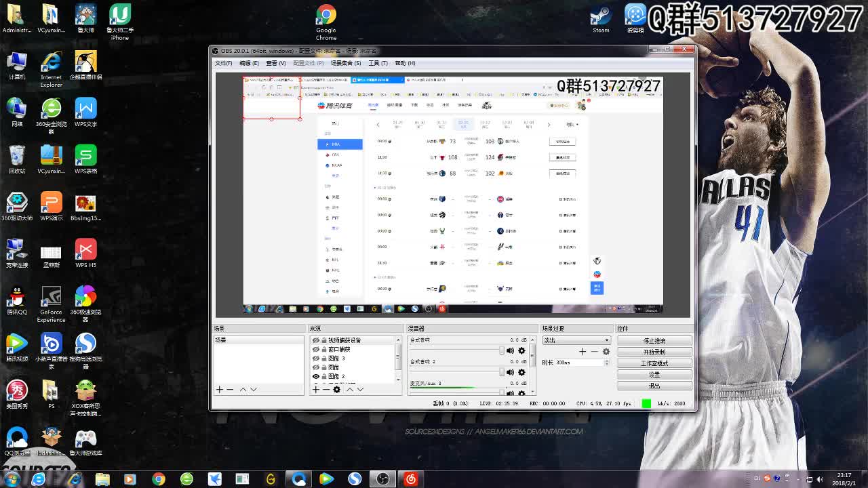The image size is (868, 488).
Task: Click the 台式音响 volume slider handle
Action: (x=502, y=350)
